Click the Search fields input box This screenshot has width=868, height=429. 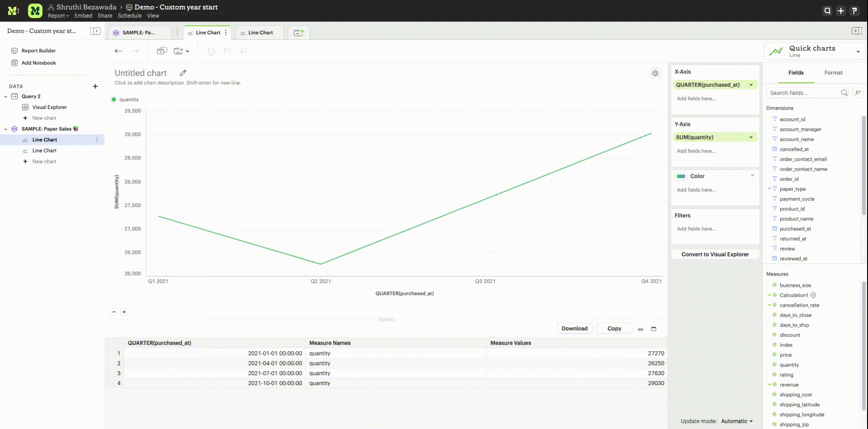coord(803,93)
